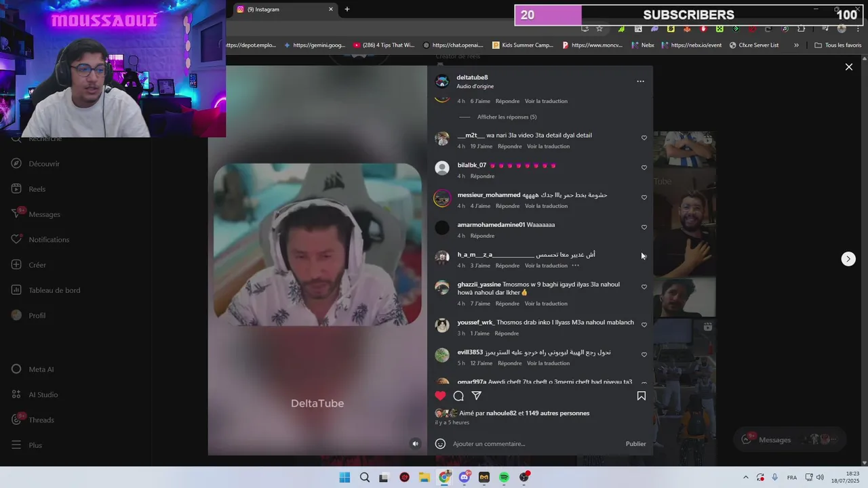Open floating Messages bubble
This screenshot has width=868, height=488.
790,439
